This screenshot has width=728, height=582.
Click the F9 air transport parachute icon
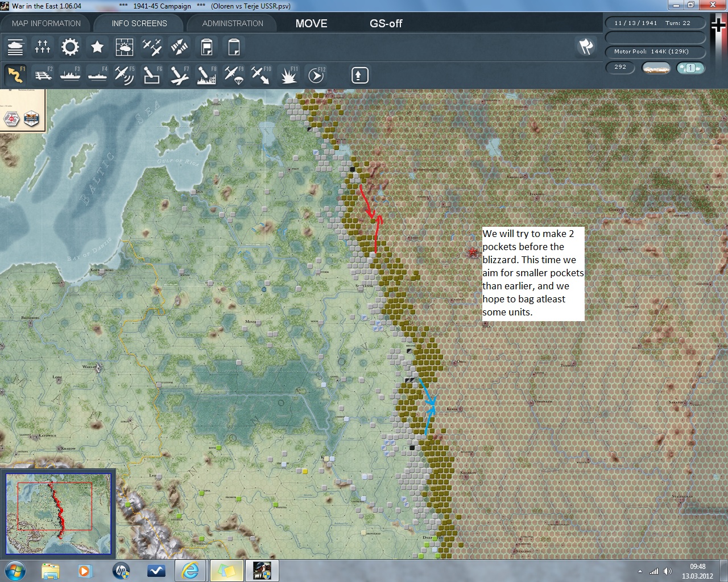pyautogui.click(x=234, y=75)
